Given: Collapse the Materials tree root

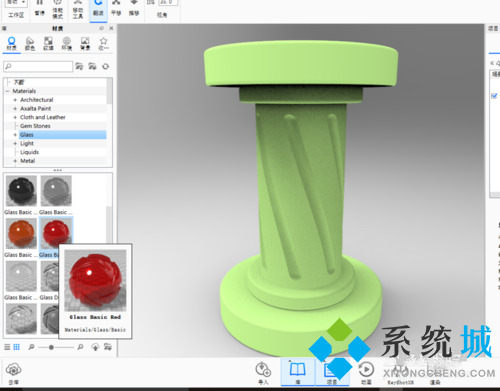Looking at the screenshot, I should [x=7, y=91].
